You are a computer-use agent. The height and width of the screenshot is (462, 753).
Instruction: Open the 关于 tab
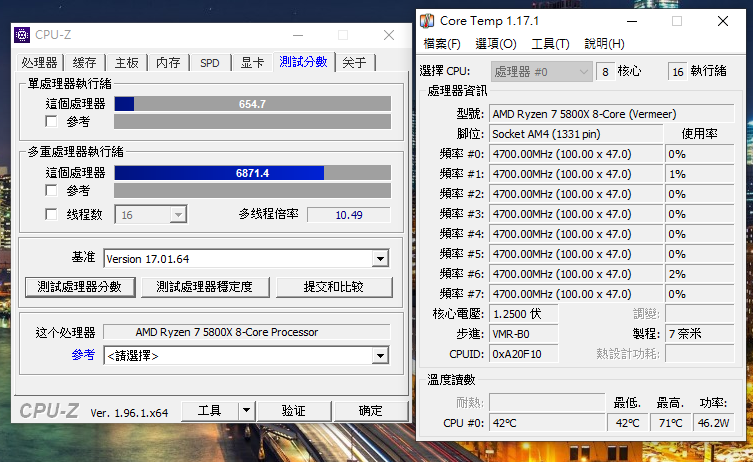coord(354,63)
